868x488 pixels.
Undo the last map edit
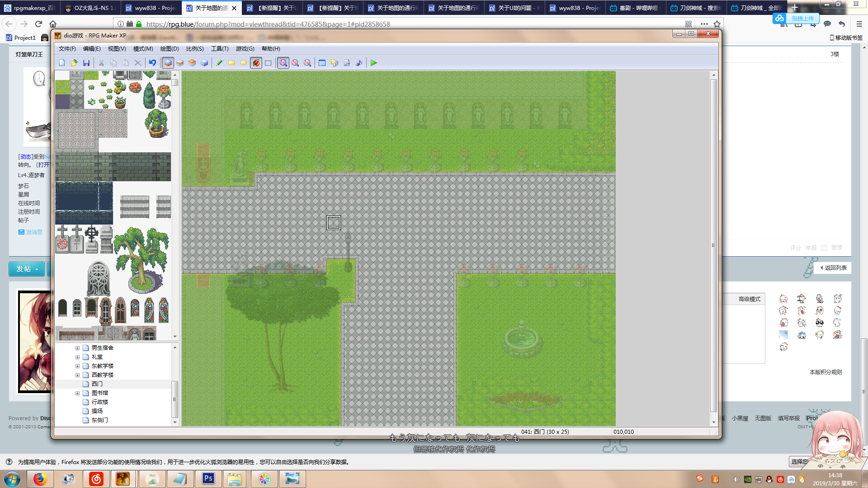pyautogui.click(x=152, y=63)
